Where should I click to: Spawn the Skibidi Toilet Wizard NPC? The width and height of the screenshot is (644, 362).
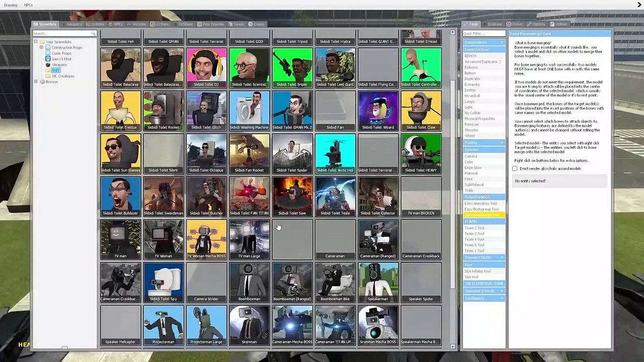click(378, 111)
